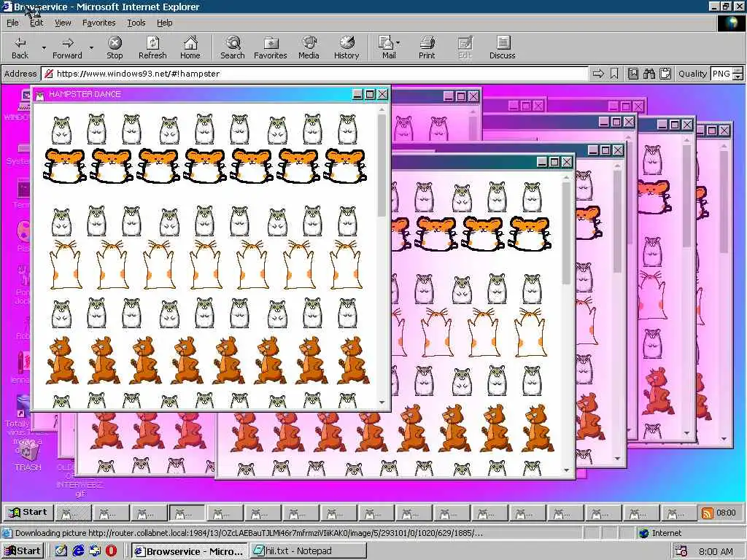Click the address bar URL field
This screenshot has height=560, width=747.
315,74
